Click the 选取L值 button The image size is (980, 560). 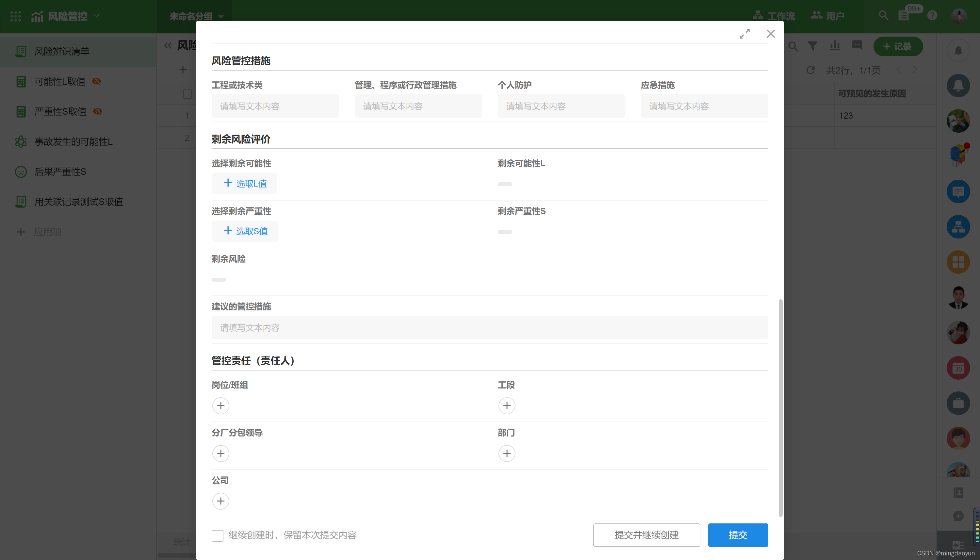(245, 184)
